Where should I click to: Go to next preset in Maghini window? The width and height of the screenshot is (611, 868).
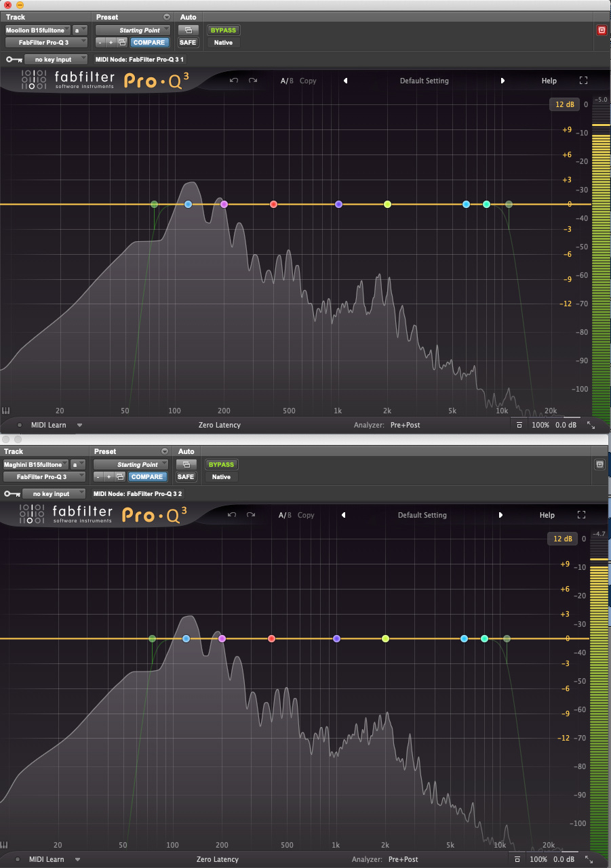click(x=500, y=515)
